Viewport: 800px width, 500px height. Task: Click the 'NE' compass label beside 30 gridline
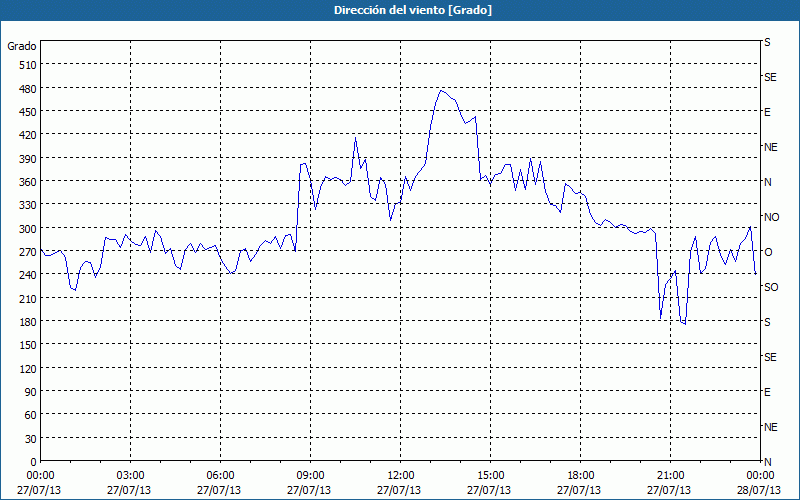[770, 427]
